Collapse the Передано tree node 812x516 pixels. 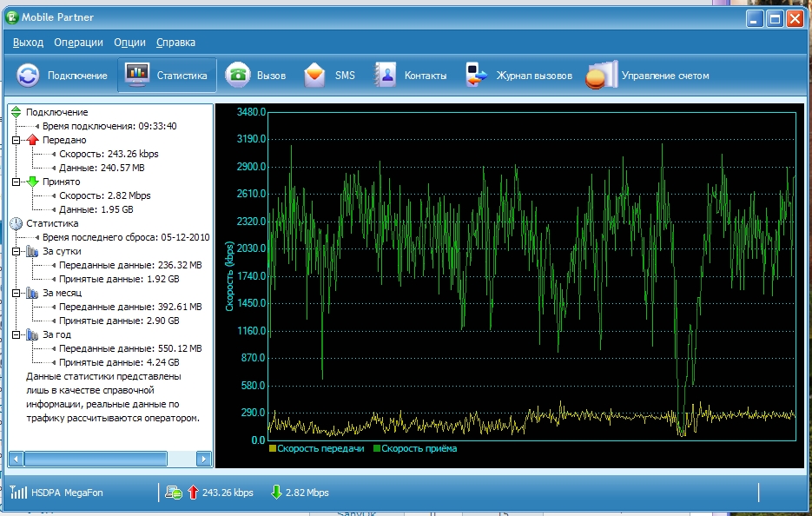16,140
